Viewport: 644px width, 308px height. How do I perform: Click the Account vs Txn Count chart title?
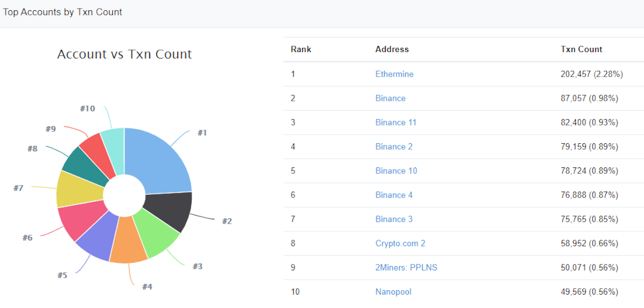(x=125, y=54)
